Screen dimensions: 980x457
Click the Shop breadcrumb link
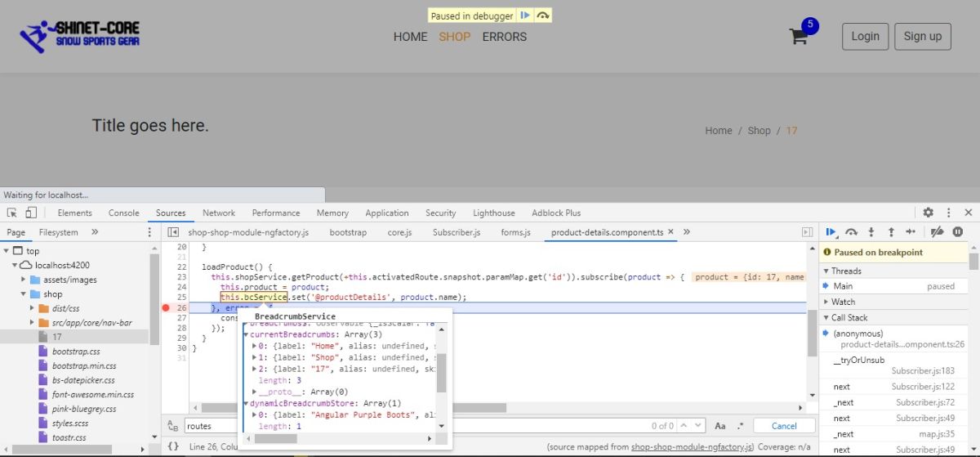coord(759,130)
